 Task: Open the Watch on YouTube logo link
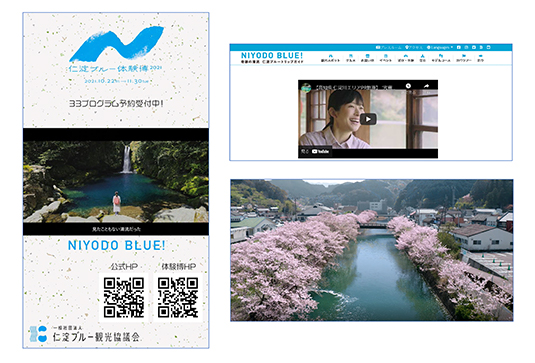pos(320,151)
